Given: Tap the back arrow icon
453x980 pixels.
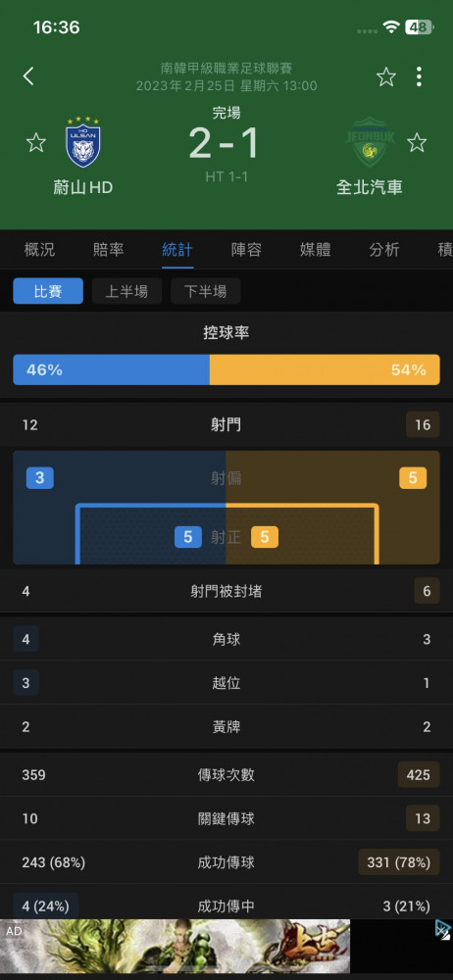Looking at the screenshot, I should tap(28, 76).
